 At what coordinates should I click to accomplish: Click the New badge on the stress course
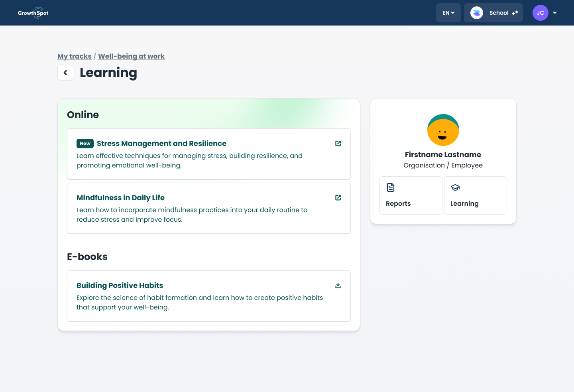[85, 143]
